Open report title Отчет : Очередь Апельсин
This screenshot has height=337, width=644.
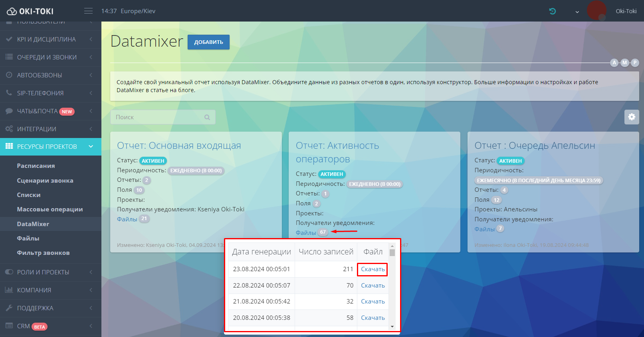[x=535, y=146]
